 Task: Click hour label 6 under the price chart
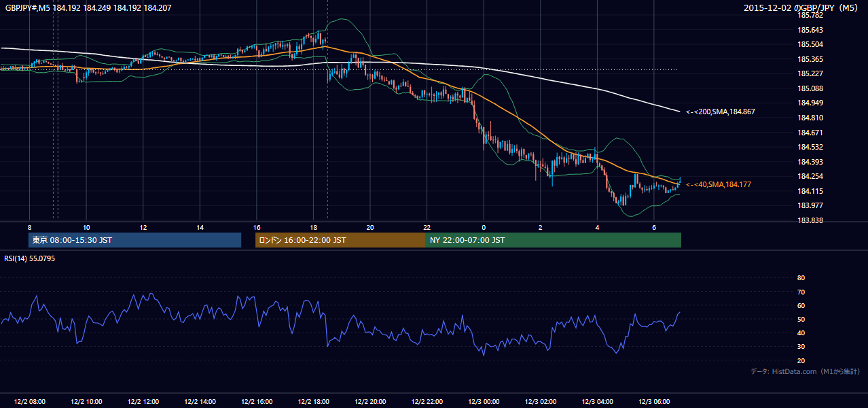[653, 226]
